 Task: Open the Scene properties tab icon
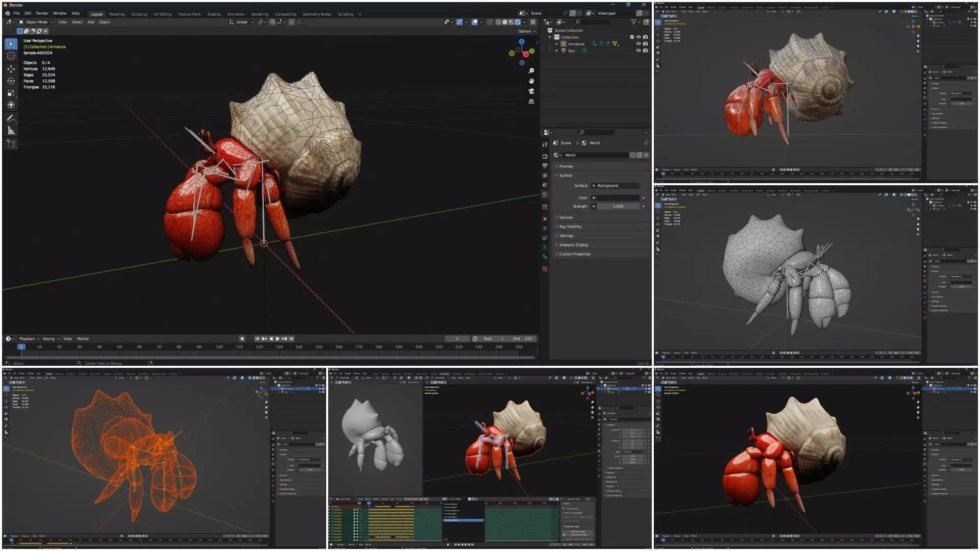coord(545,185)
